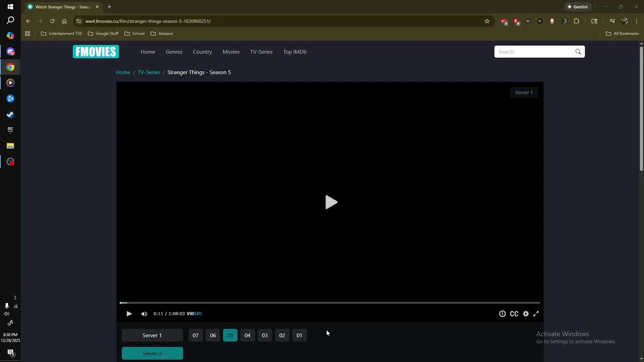Screen dimensions: 644x362
Task: Go to TV-Series in the navigation bar
Action: [261, 52]
